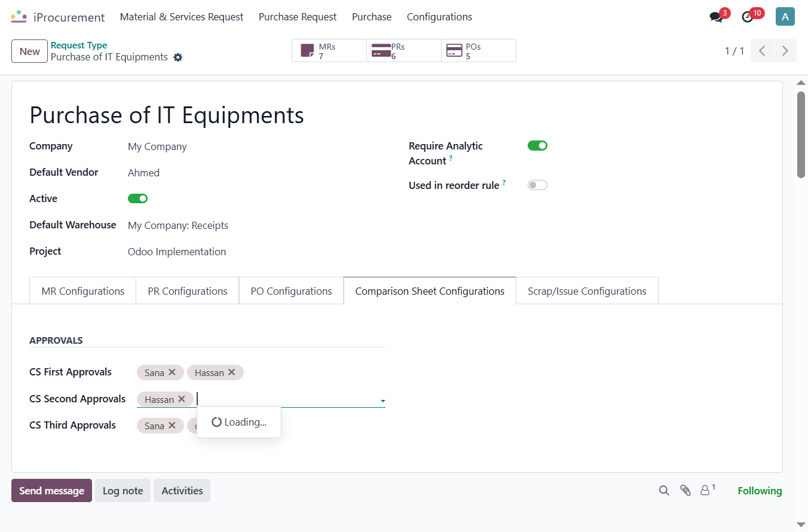Remove Hassan tag from CS Second Approvals

tap(182, 399)
